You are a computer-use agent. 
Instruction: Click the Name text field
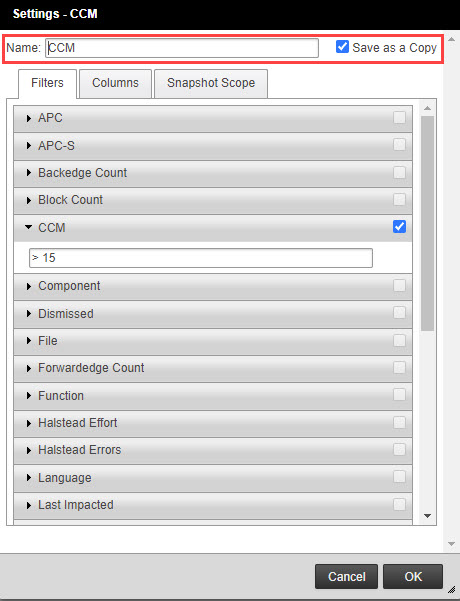(182, 48)
